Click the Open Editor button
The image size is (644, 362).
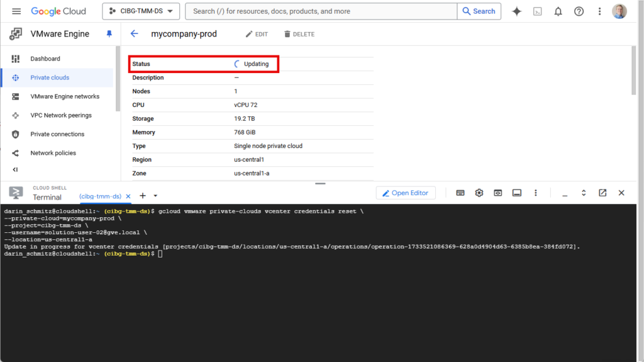[x=406, y=193]
